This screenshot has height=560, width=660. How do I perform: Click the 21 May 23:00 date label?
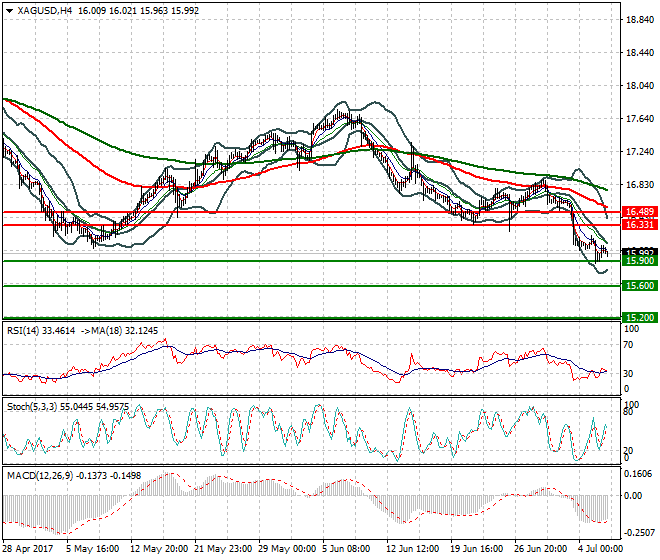[x=223, y=549]
